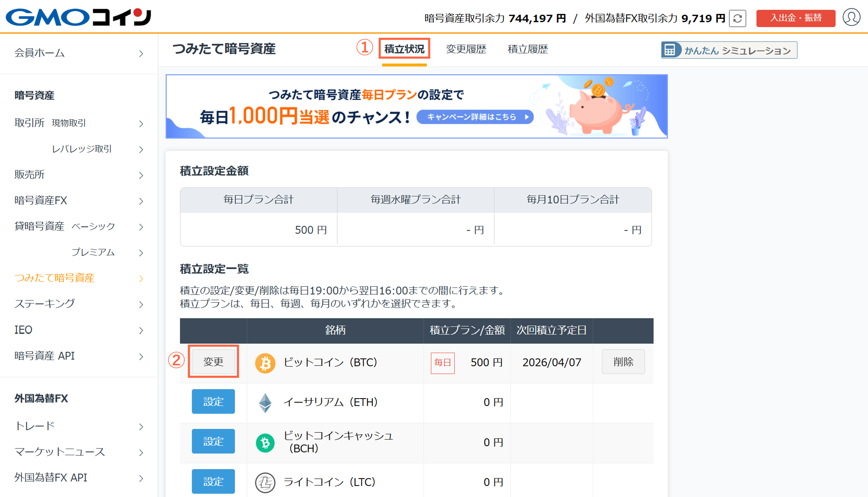Click the Ethereum (ETH) coin icon

pyautogui.click(x=265, y=403)
